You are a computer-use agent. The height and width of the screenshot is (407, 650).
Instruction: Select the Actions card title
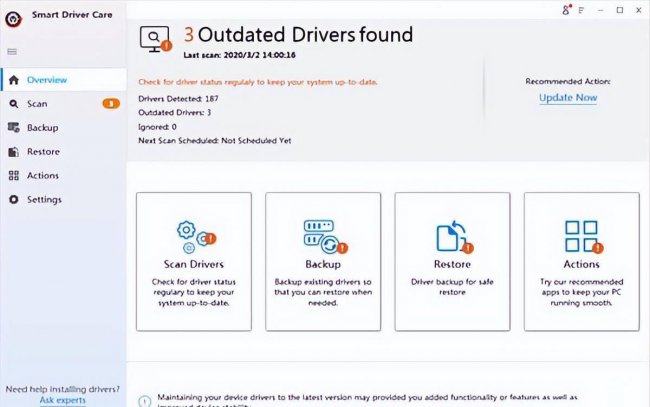(x=581, y=264)
